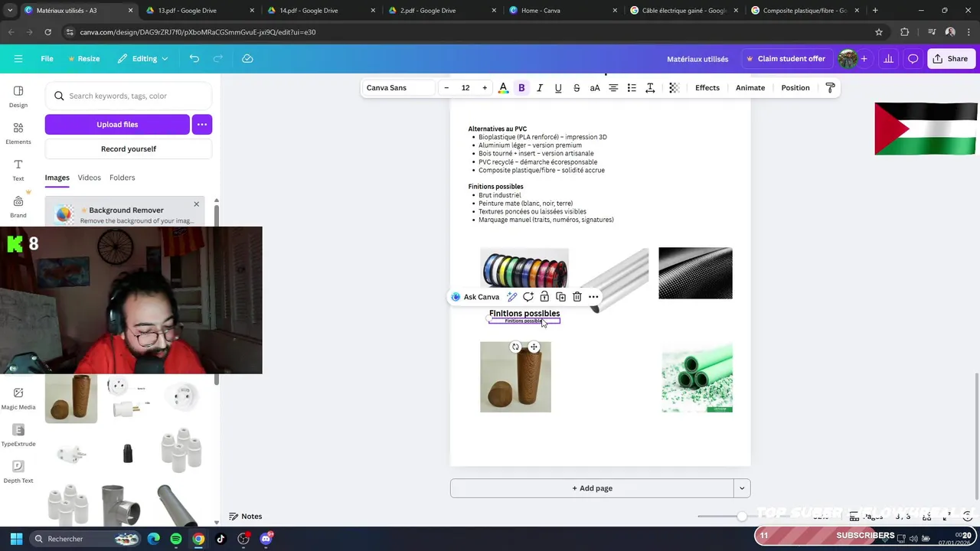Toggle bold formatting
The image size is (980, 551).
[521, 88]
